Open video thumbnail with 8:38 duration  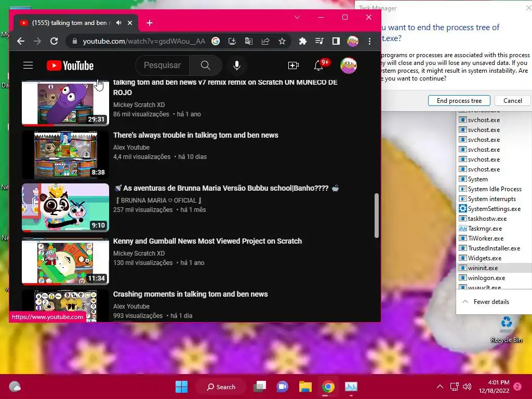[x=65, y=155]
